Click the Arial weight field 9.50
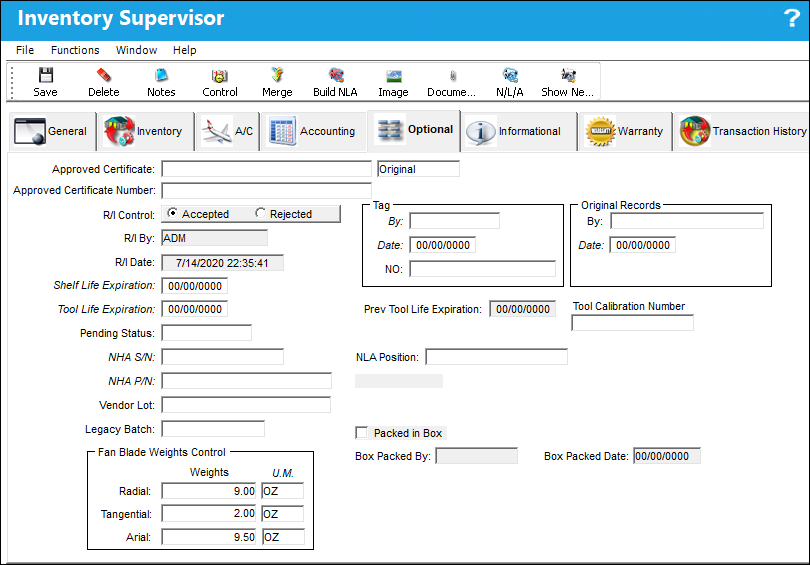This screenshot has width=810, height=565. [x=209, y=537]
